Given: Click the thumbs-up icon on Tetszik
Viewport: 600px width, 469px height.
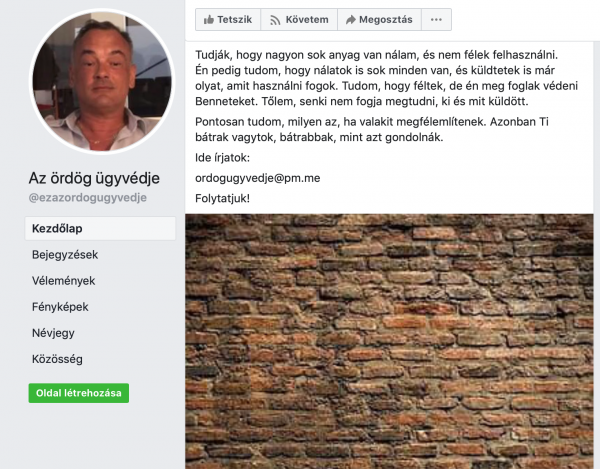Looking at the screenshot, I should [x=209, y=20].
